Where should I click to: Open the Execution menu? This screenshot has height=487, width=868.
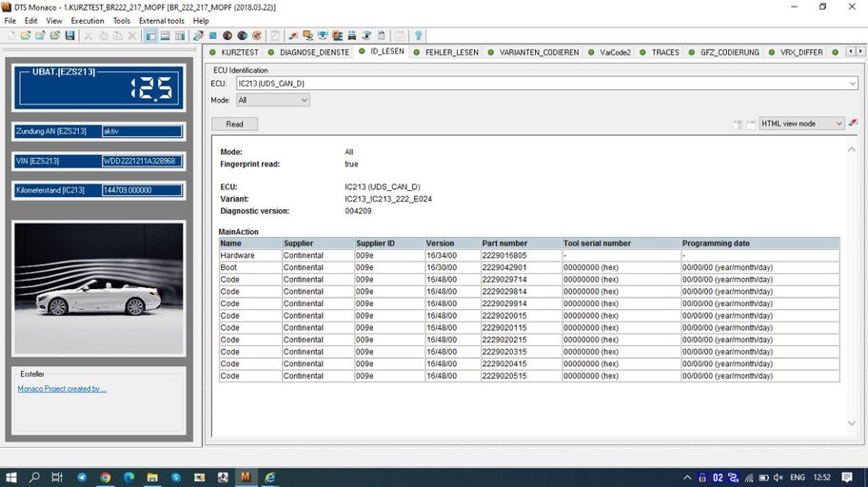click(x=88, y=20)
